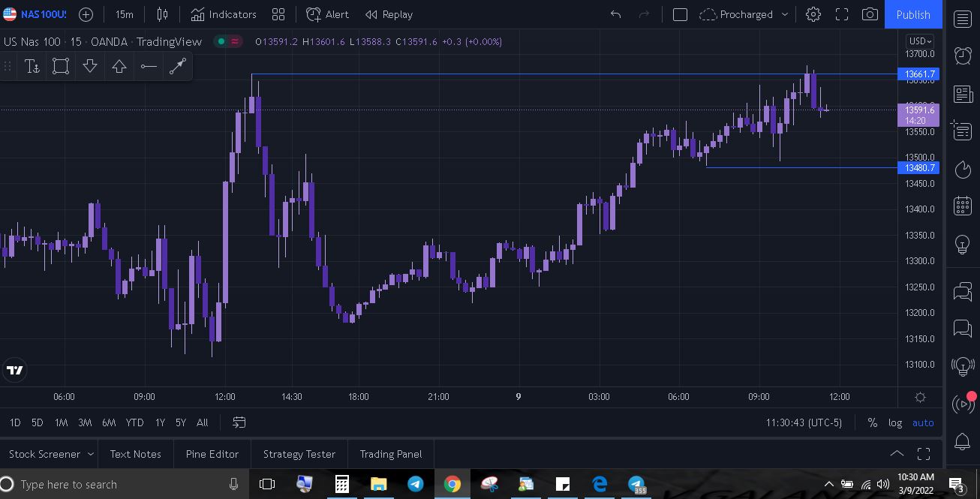Open the Streams icon with red dot
The height and width of the screenshot is (499, 980).
pos(963,404)
